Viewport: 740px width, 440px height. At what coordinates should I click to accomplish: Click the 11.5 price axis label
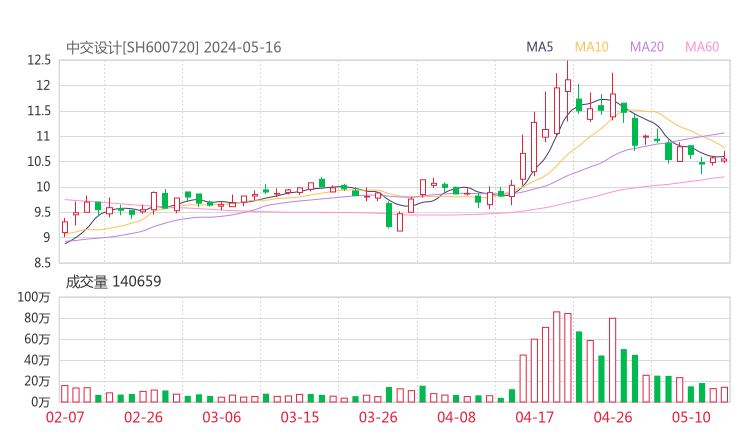tap(39, 111)
